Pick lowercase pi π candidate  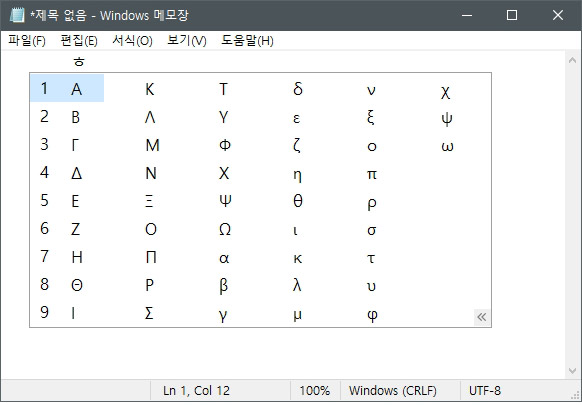click(x=372, y=174)
